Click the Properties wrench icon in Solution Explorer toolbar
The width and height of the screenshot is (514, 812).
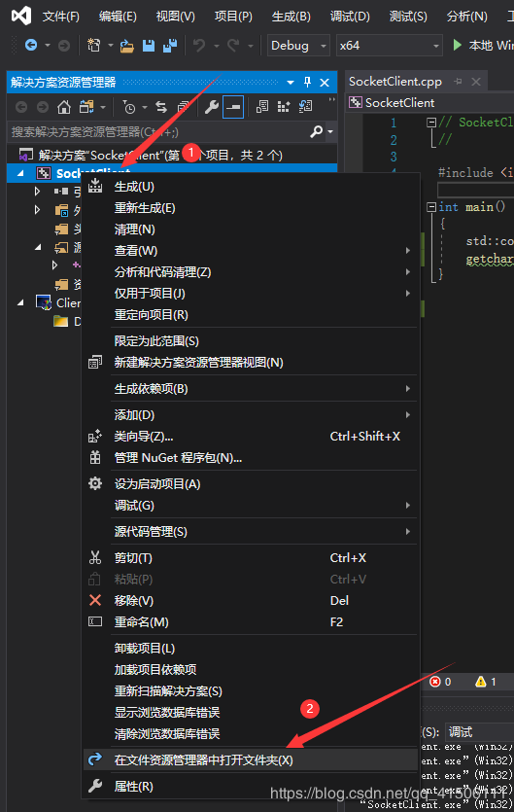pos(211,107)
